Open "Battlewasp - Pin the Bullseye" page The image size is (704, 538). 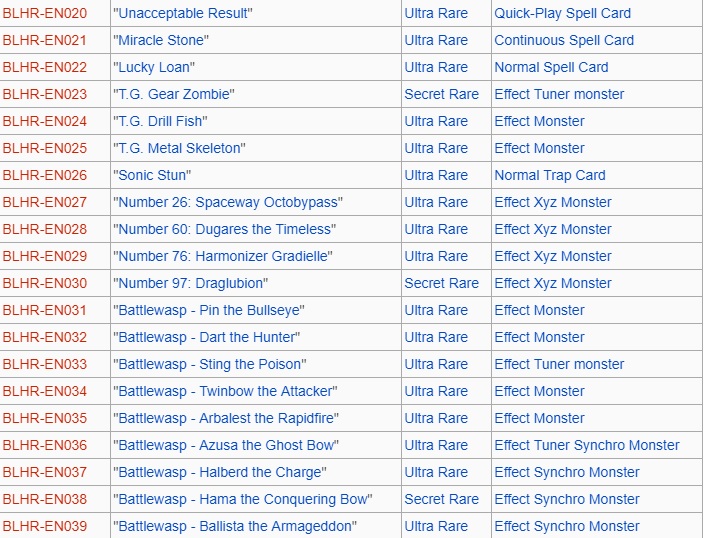tap(211, 311)
